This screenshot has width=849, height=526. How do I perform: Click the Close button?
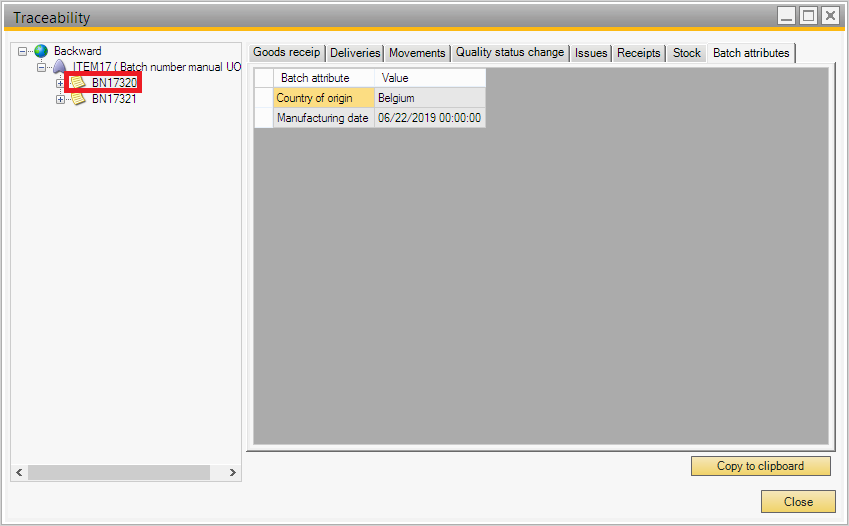[x=798, y=502]
